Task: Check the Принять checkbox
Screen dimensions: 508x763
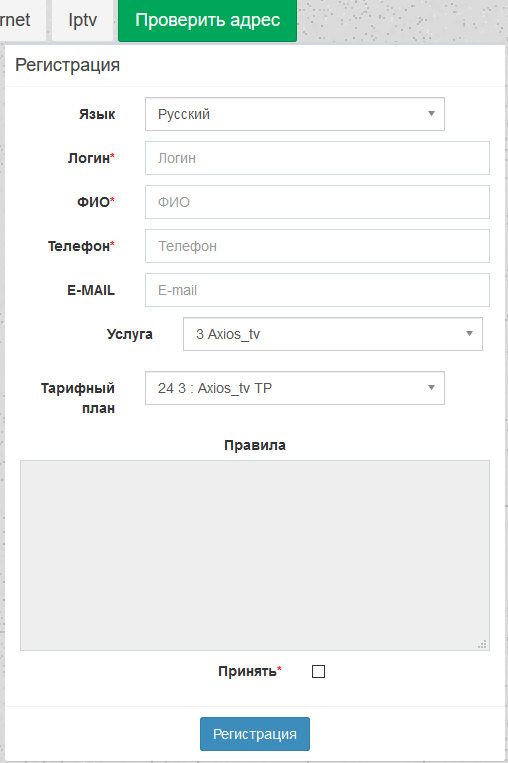Action: (318, 672)
